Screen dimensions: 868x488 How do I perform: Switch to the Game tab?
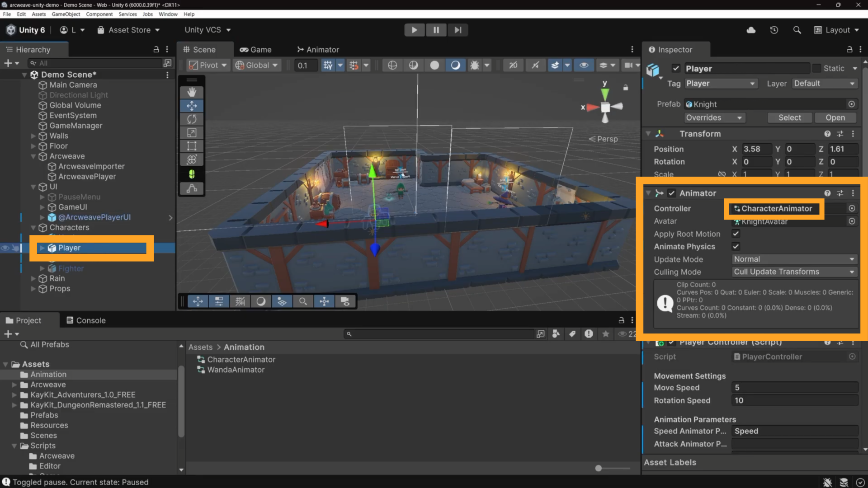click(x=256, y=50)
